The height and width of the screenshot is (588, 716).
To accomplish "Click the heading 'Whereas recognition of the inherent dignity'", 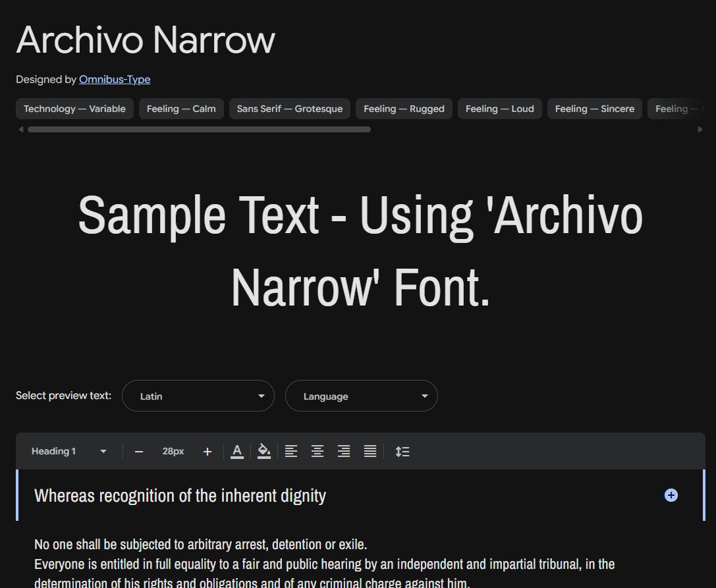I will [x=180, y=496].
